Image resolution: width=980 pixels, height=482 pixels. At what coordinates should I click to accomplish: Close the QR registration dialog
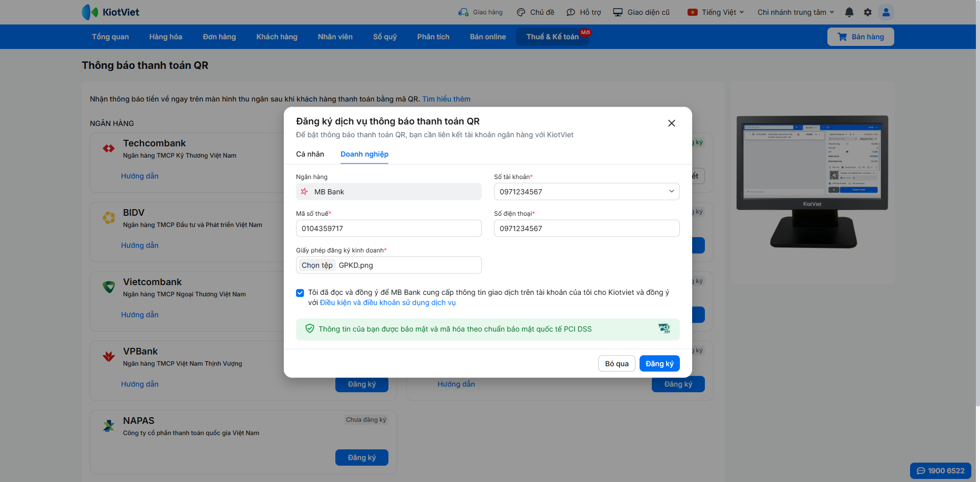click(x=672, y=123)
